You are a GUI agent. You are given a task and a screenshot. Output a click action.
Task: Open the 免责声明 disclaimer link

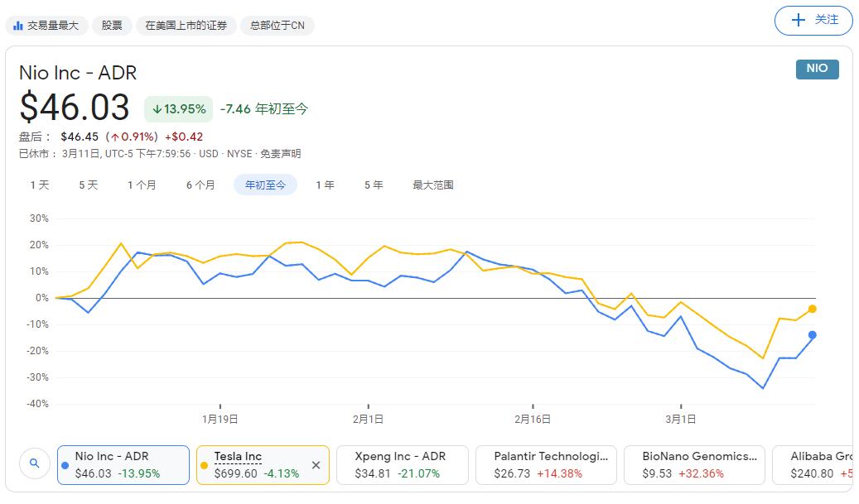pos(282,153)
